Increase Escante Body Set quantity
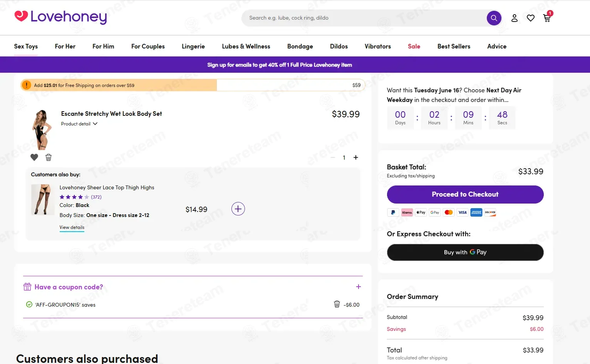Viewport: 590px width, 364px height. [x=356, y=157]
